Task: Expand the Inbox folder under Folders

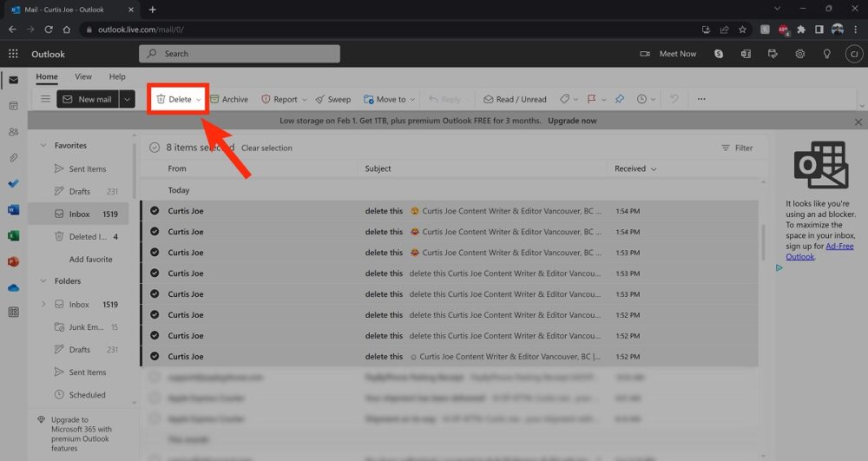Action: tap(43, 305)
